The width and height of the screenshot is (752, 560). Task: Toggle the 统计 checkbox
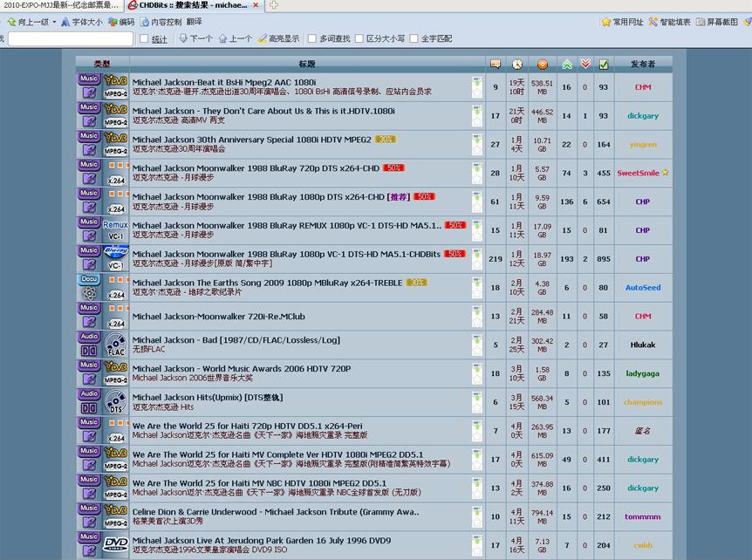tap(144, 39)
